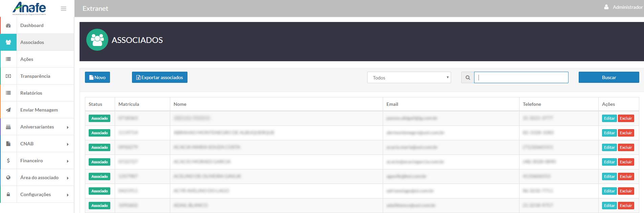
Task: Click the Associados people icon in sidebar
Action: click(x=8, y=42)
